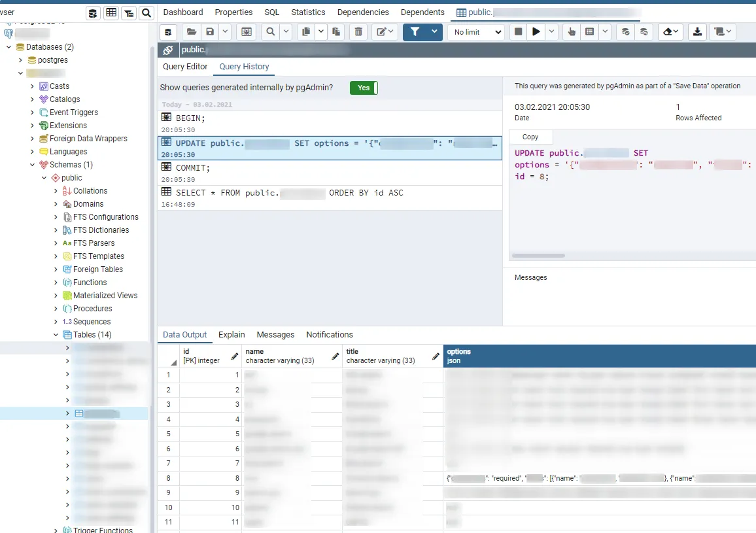Switch to the Query Editor tab
Image resolution: width=756 pixels, height=533 pixels.
tap(185, 67)
